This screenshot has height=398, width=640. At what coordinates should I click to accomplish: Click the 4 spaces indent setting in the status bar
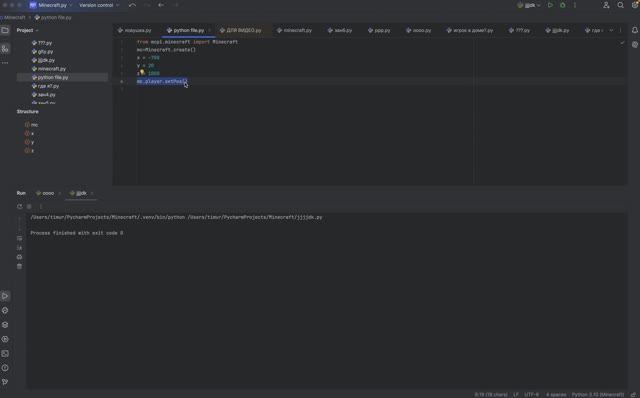(556, 394)
